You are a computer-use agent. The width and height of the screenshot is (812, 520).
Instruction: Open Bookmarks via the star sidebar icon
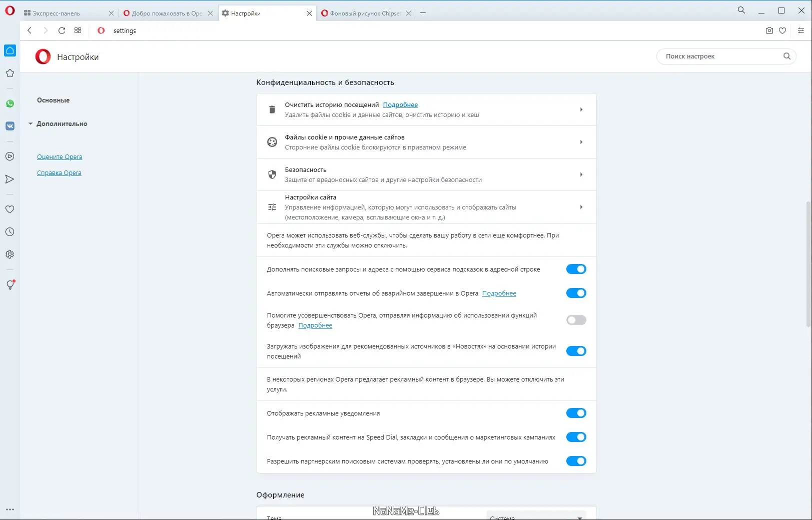tap(10, 73)
